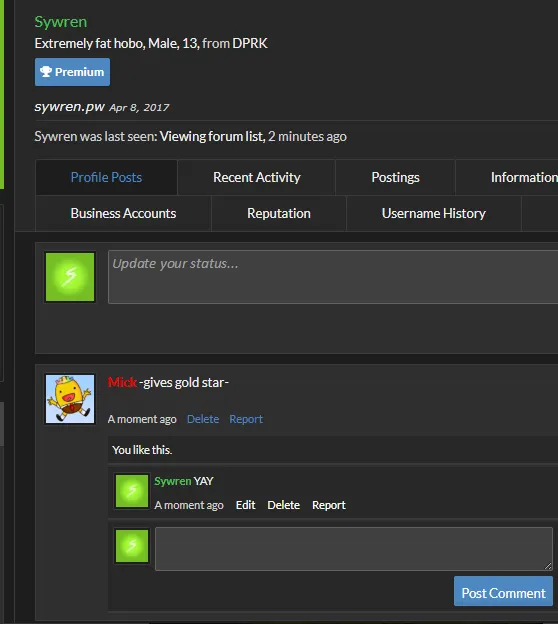Viewport: 558px width, 624px height.
Task: Edit the YAY comment
Action: click(246, 505)
